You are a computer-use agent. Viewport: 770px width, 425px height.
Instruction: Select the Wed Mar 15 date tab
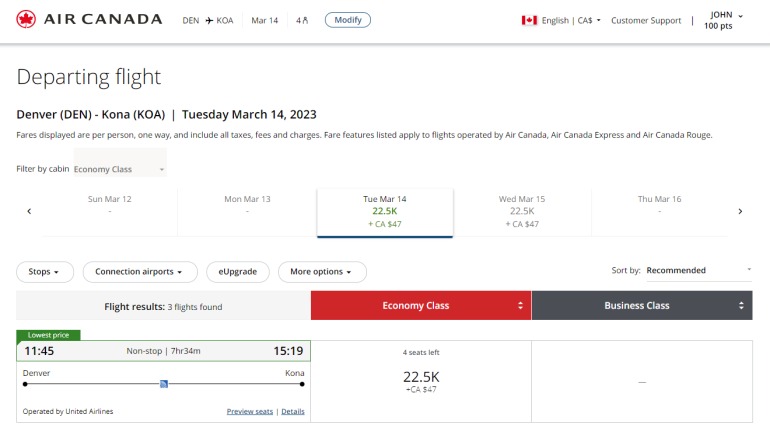(x=522, y=211)
